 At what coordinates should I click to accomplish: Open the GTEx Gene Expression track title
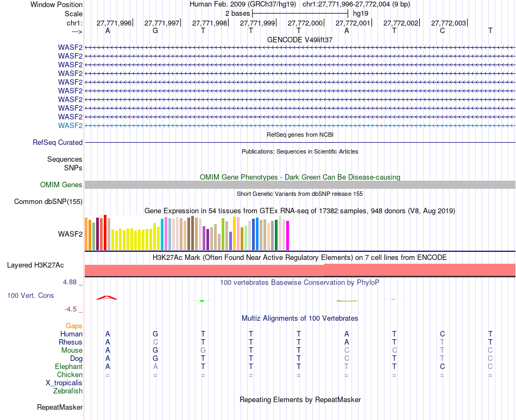tap(300, 211)
